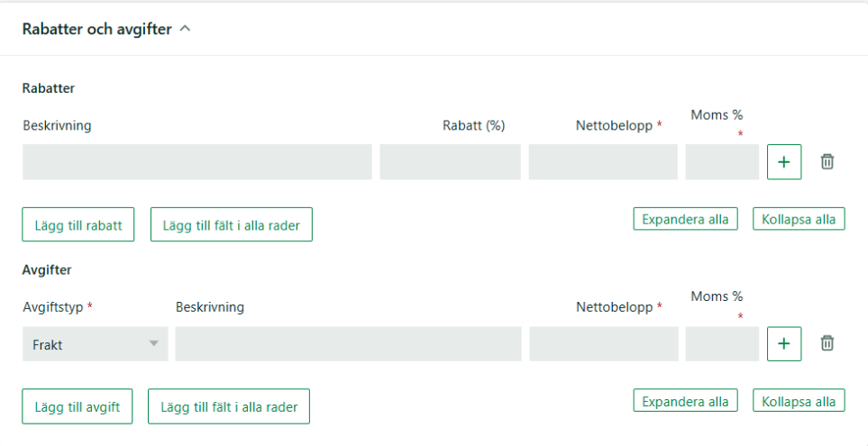868x446 pixels.
Task: Focus the Avgifter Beskrivning text field
Action: [x=348, y=344]
